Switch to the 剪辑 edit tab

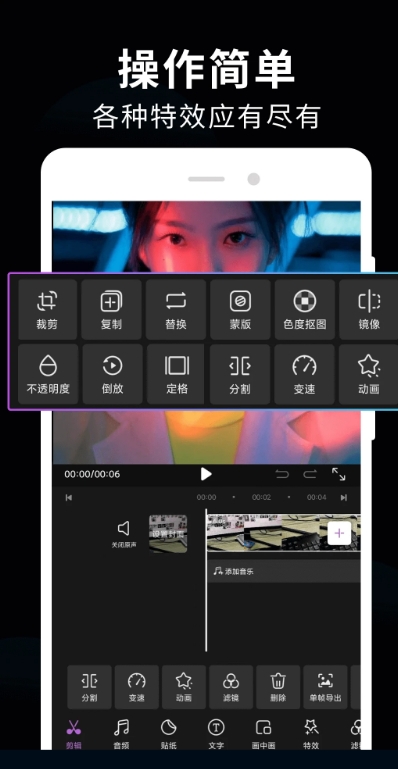coord(74,734)
